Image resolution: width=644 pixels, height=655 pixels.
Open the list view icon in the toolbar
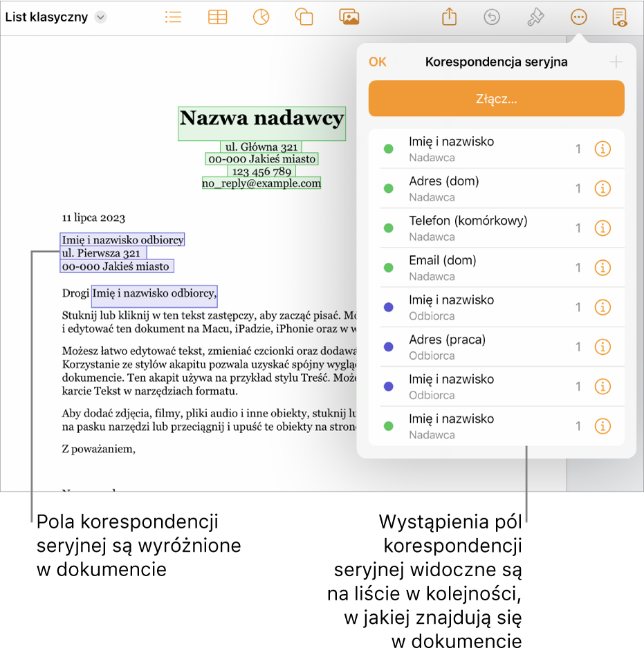click(174, 17)
